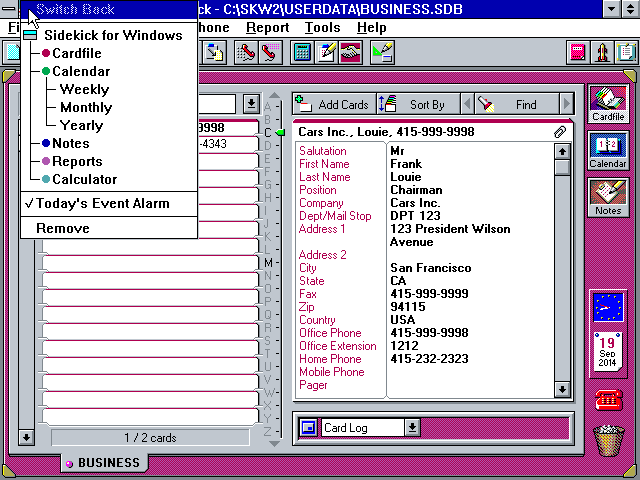Viewport: 640px width, 480px height.
Task: Click the card fields scroll down arrow
Action: (x=562, y=389)
